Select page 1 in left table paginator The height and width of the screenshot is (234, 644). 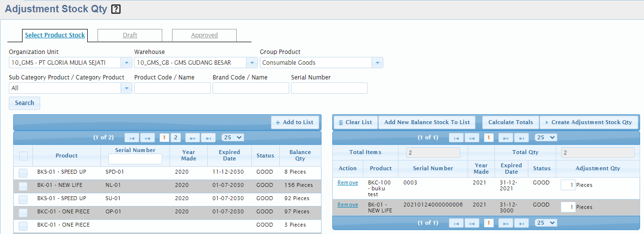[164, 138]
